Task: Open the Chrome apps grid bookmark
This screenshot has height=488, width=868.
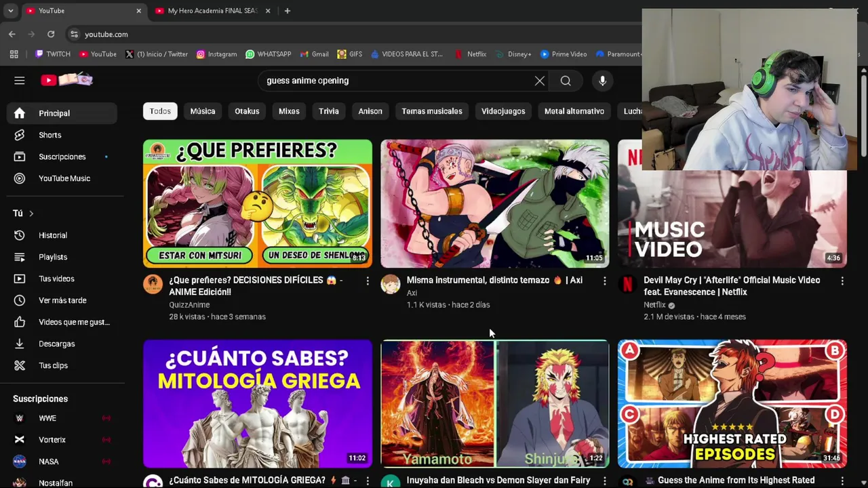Action: click(14, 54)
